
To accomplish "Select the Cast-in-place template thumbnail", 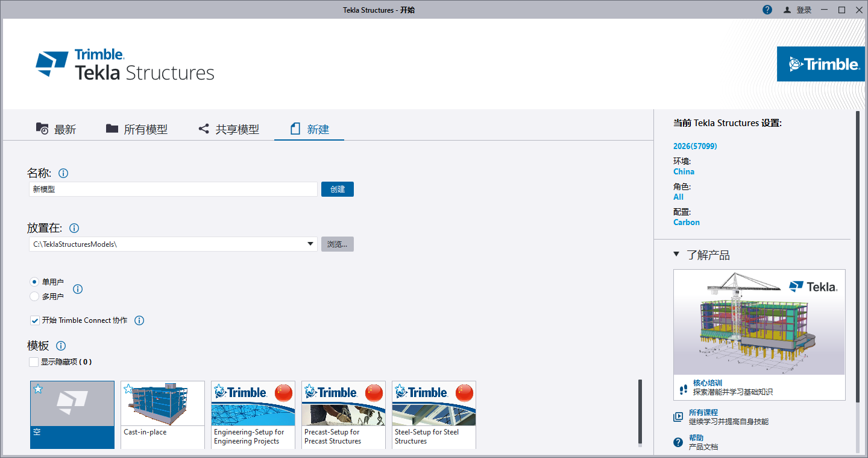I will pyautogui.click(x=162, y=402).
